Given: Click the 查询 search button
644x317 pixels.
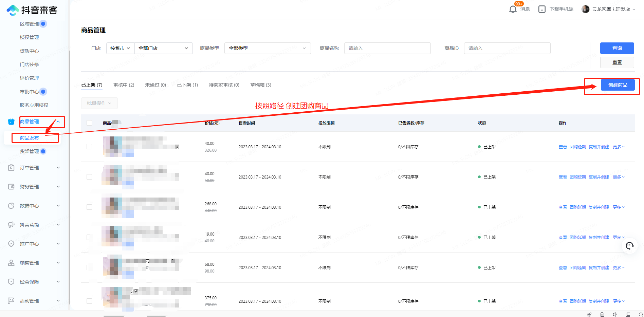Looking at the screenshot, I should [617, 48].
